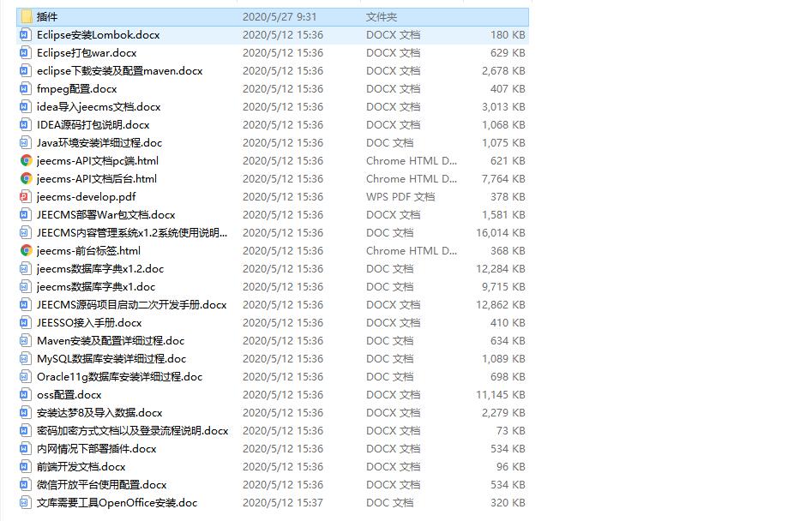Click the 11,145 KB size value
812x521 pixels.
[x=500, y=395]
